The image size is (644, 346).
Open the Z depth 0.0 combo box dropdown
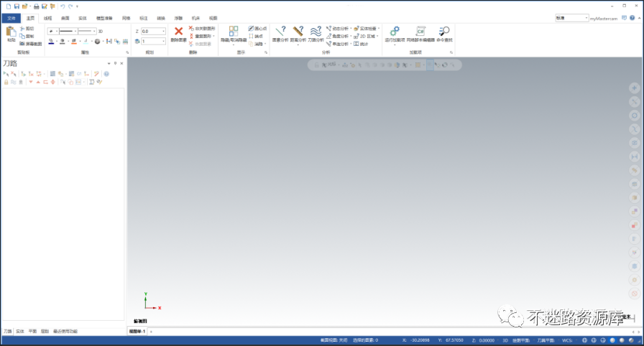pos(163,31)
